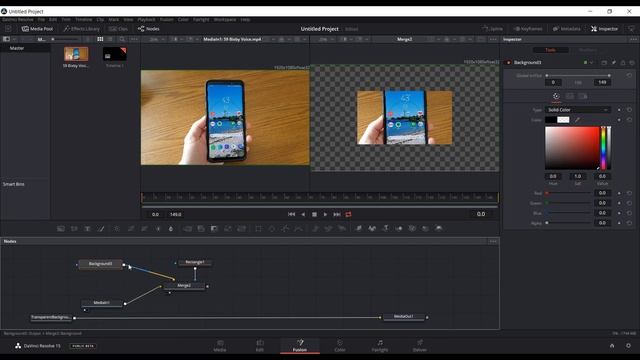Viewport: 640px width, 360px height.
Task: Pick color with eyedropper tool
Action: pos(577,120)
